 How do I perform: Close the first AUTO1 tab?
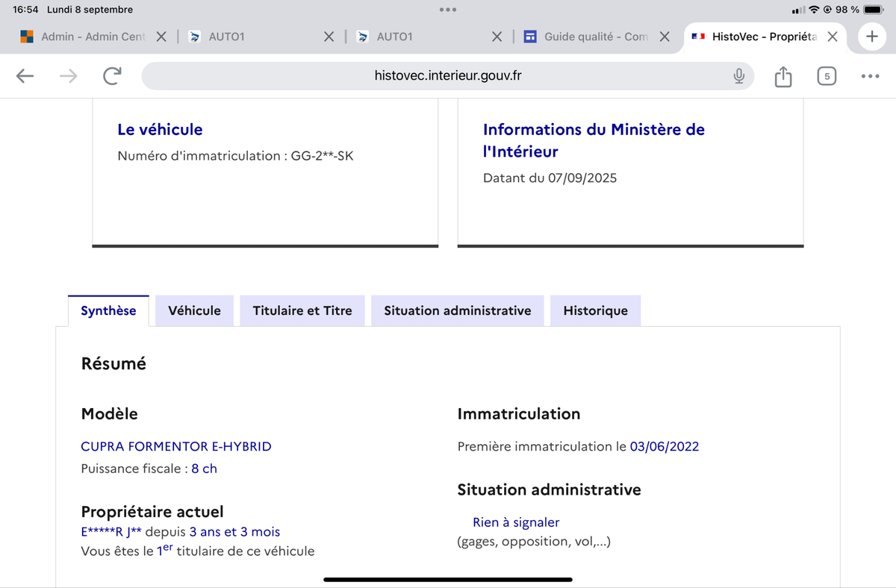(329, 37)
